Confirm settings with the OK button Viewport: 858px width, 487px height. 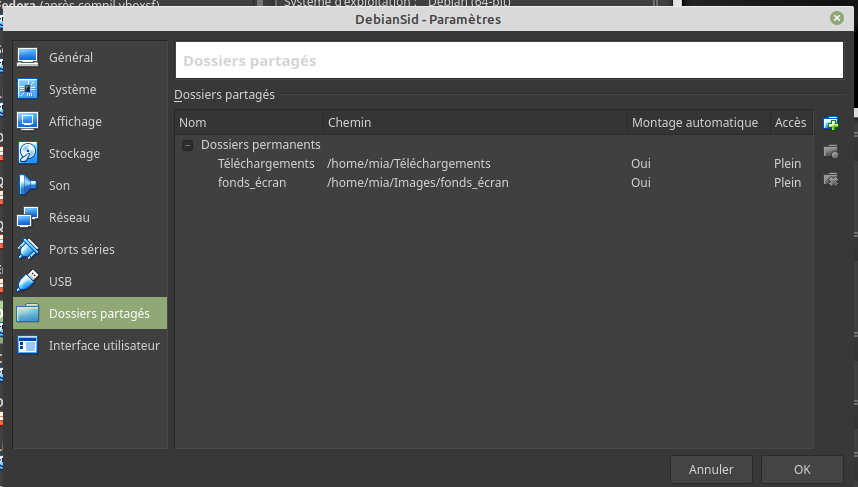802,469
